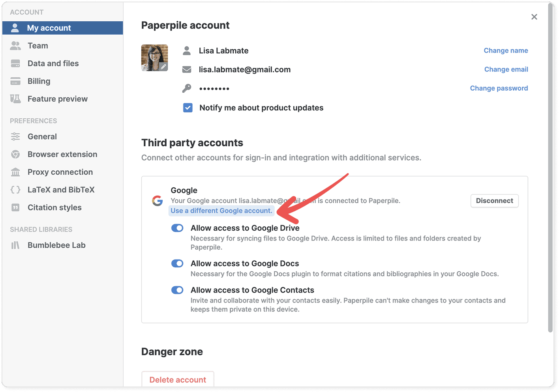Click the LaTeX and BibTeX braces icon
Screen dimensions: 559x392
(15, 190)
